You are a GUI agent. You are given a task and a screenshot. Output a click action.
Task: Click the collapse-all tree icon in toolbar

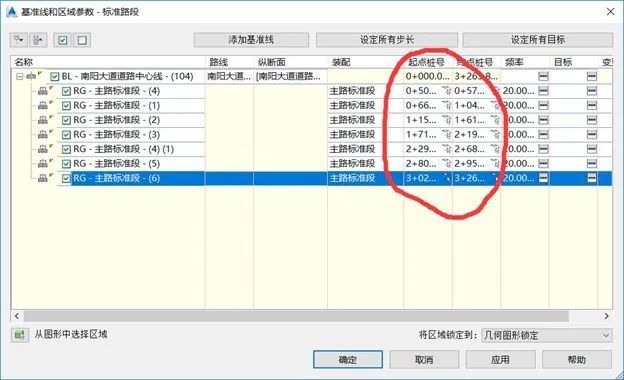[x=38, y=40]
